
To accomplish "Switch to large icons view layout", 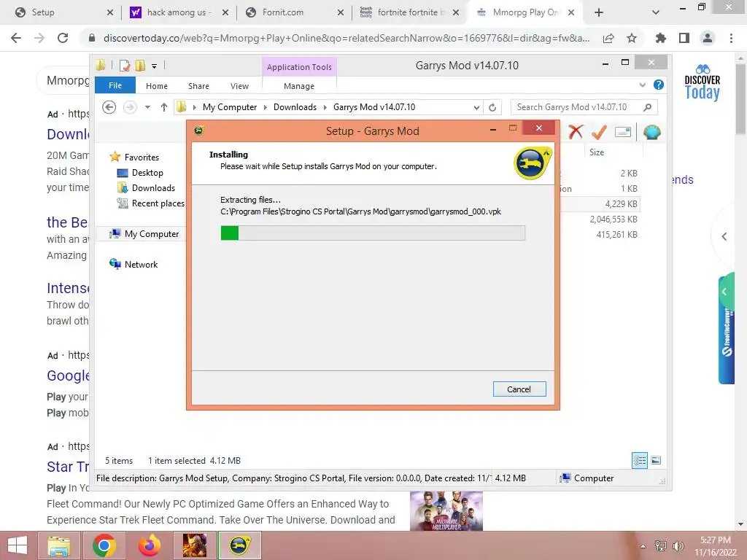I will (656, 460).
